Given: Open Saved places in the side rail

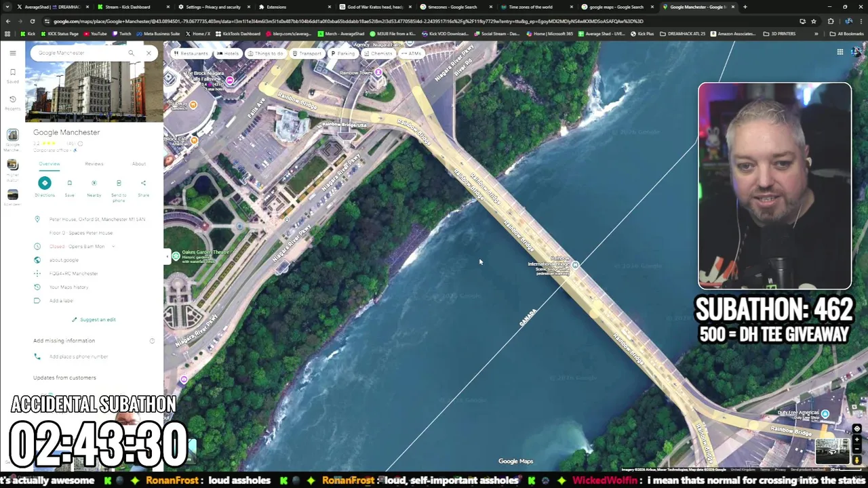Looking at the screenshot, I should click(x=12, y=75).
